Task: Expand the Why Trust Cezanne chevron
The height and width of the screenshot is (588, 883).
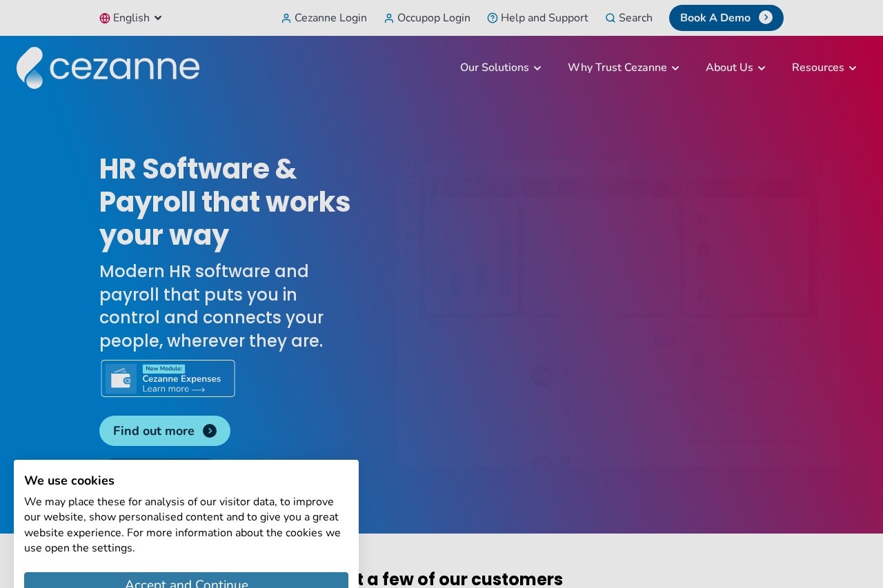Action: coord(675,68)
